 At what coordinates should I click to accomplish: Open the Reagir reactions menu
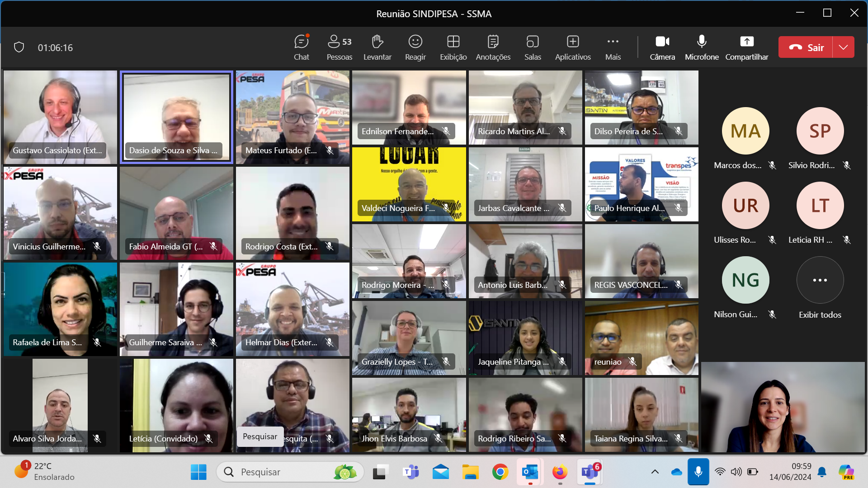pyautogui.click(x=415, y=47)
